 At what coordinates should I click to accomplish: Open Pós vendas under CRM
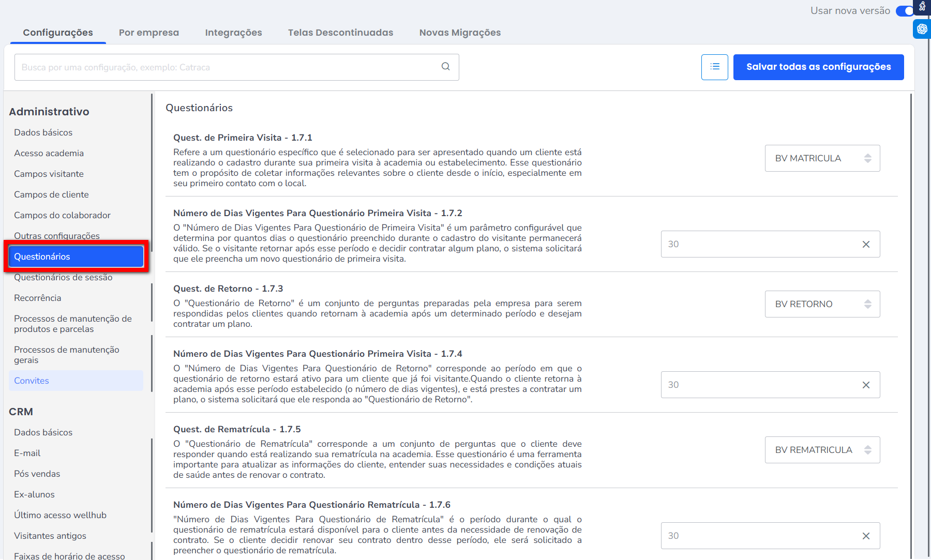point(37,474)
